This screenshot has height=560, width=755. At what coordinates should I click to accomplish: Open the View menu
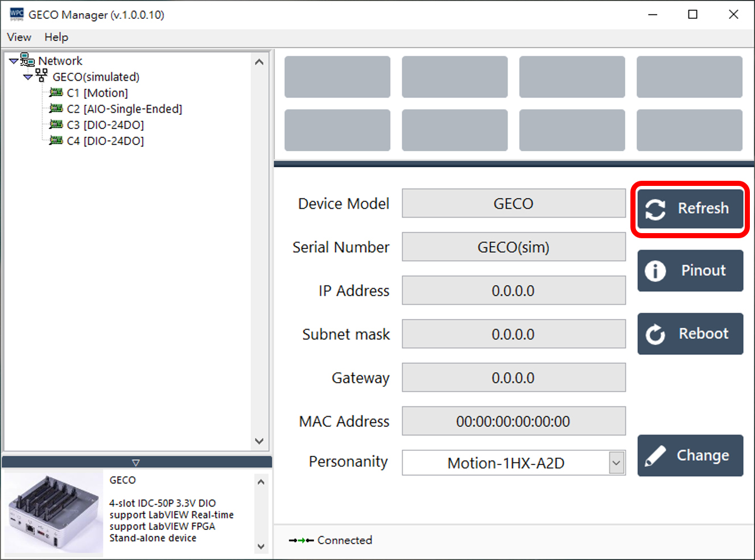coord(19,37)
